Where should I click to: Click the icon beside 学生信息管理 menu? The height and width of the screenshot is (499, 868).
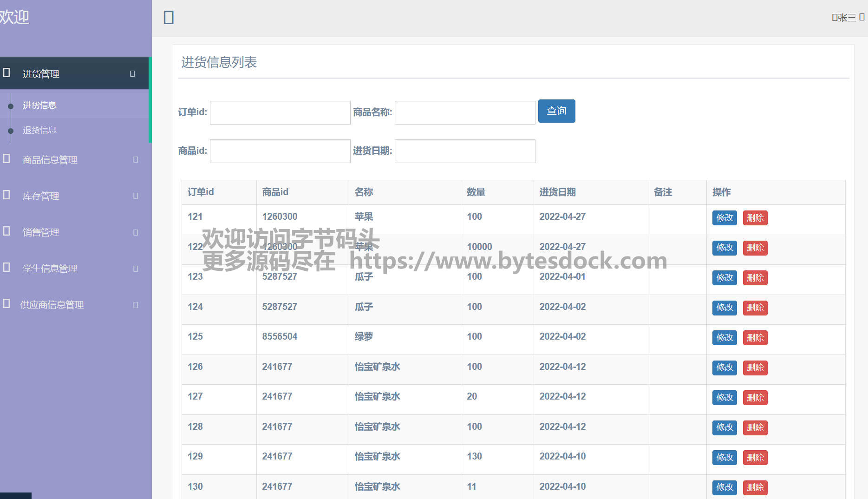[x=7, y=268]
